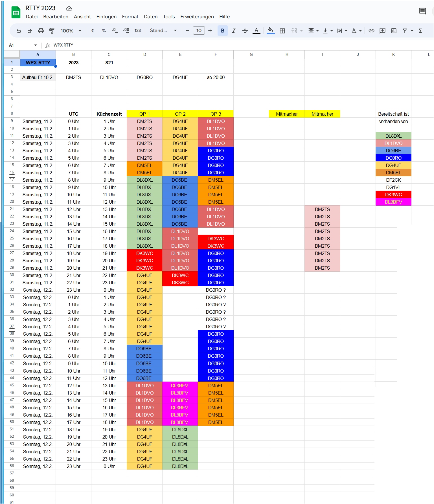
Task: Select the Aufbau Fr 10.2. cell
Action: (38, 77)
